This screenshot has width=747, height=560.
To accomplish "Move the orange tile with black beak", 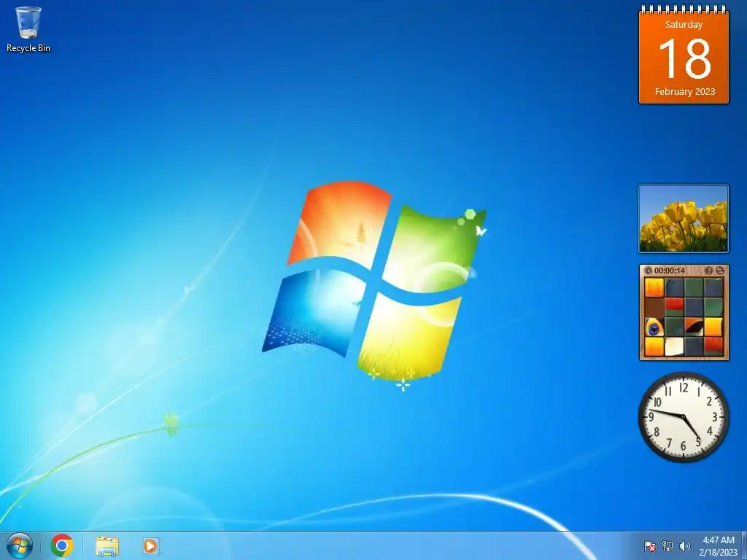I will [694, 327].
